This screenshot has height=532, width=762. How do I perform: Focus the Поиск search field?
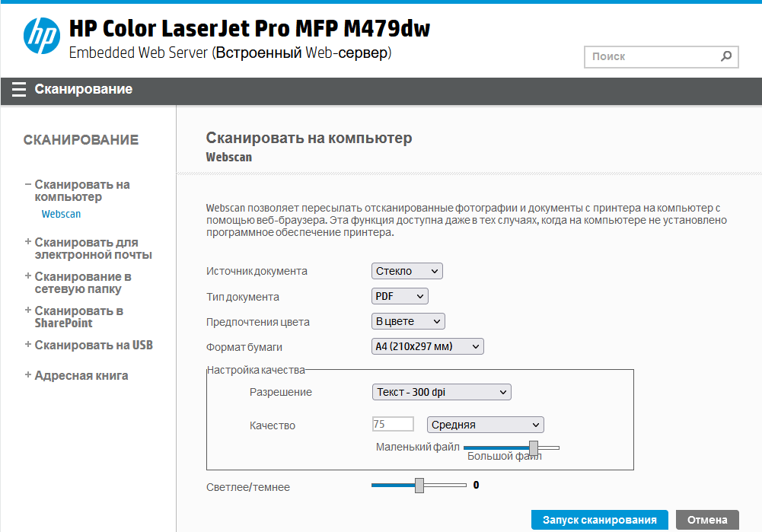click(x=661, y=57)
